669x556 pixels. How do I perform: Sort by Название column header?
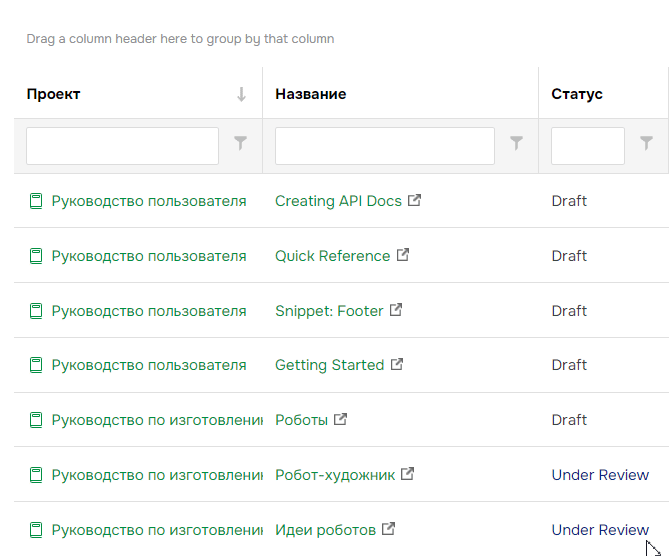311,94
